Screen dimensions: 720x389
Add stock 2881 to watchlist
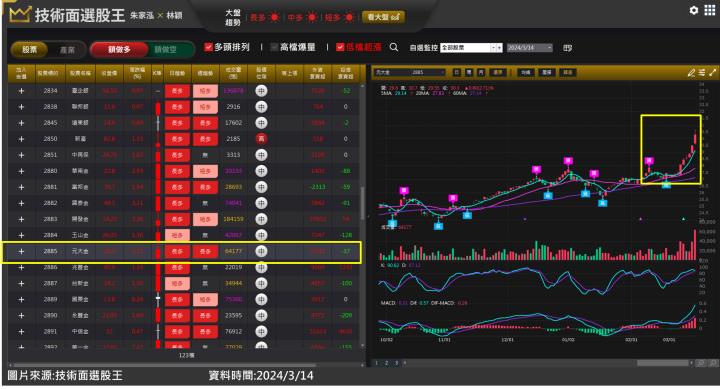[21, 187]
